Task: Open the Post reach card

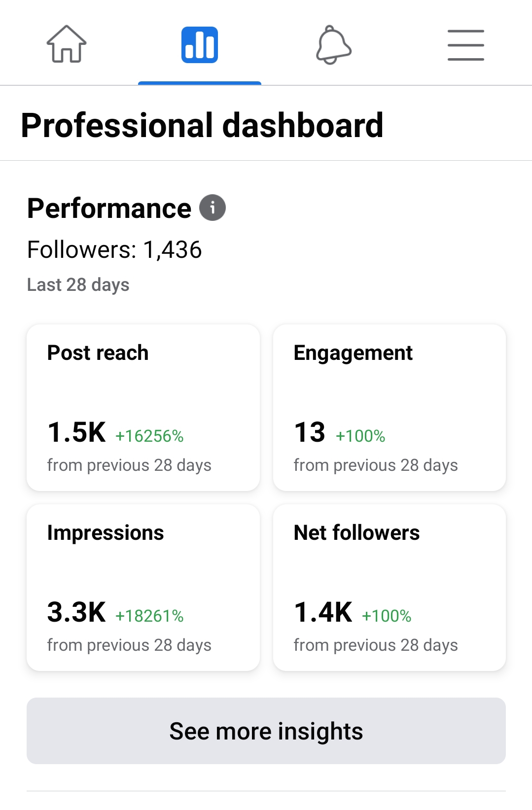Action: coord(143,407)
